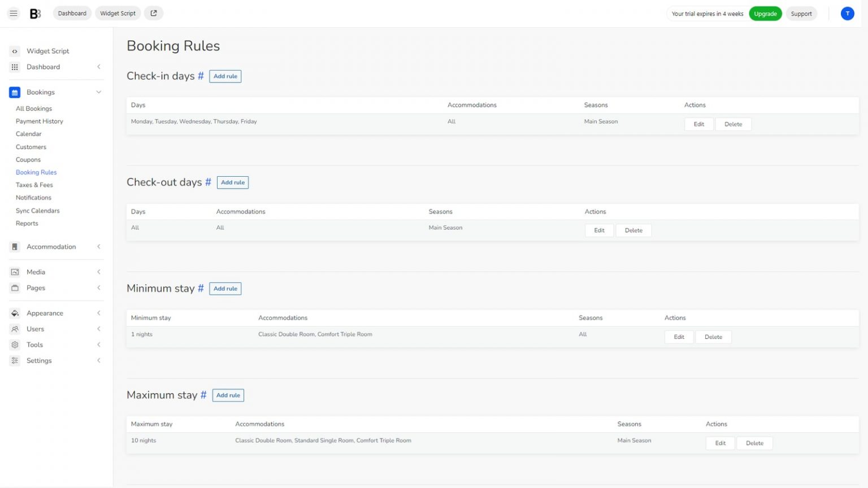Open the external link icon in top bar
The width and height of the screenshot is (868, 488).
[153, 13]
